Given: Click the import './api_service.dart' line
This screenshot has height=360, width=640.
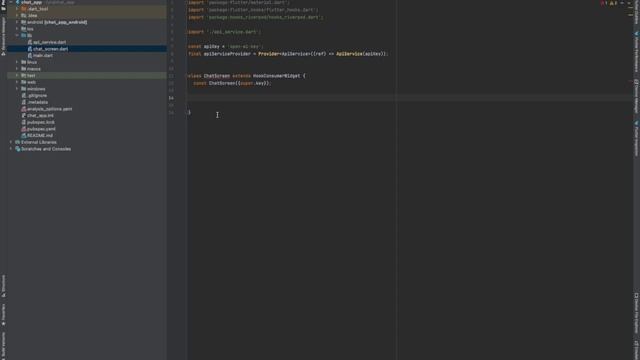Looking at the screenshot, I should (224, 32).
